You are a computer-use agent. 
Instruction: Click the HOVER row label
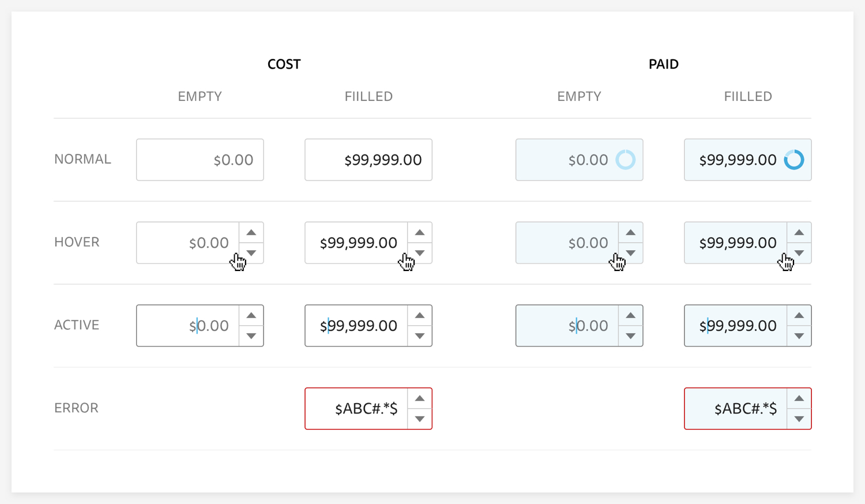[x=77, y=242]
